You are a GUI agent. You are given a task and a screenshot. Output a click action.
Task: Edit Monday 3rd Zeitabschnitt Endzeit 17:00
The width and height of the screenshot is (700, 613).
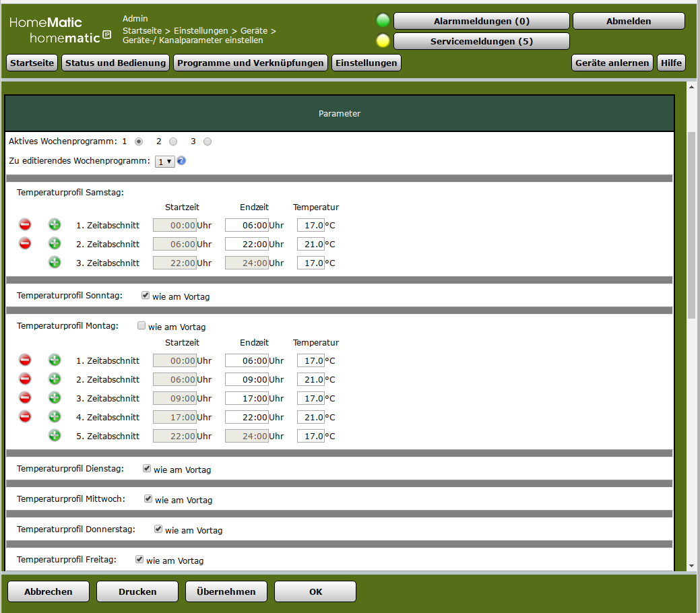point(247,398)
